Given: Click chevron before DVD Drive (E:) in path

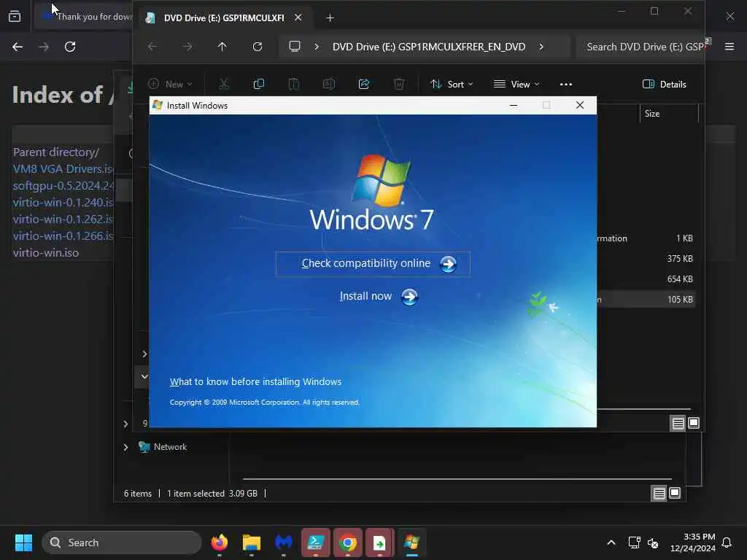Looking at the screenshot, I should click(317, 47).
